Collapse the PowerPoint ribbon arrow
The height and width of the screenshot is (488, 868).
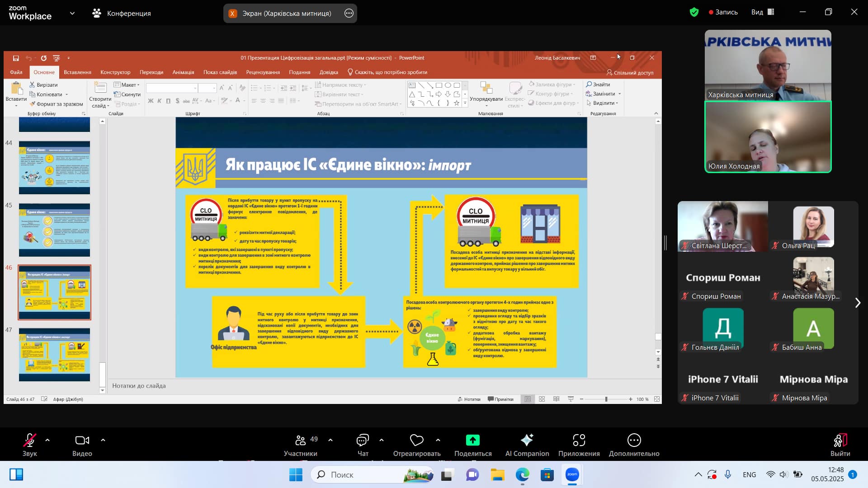click(656, 113)
